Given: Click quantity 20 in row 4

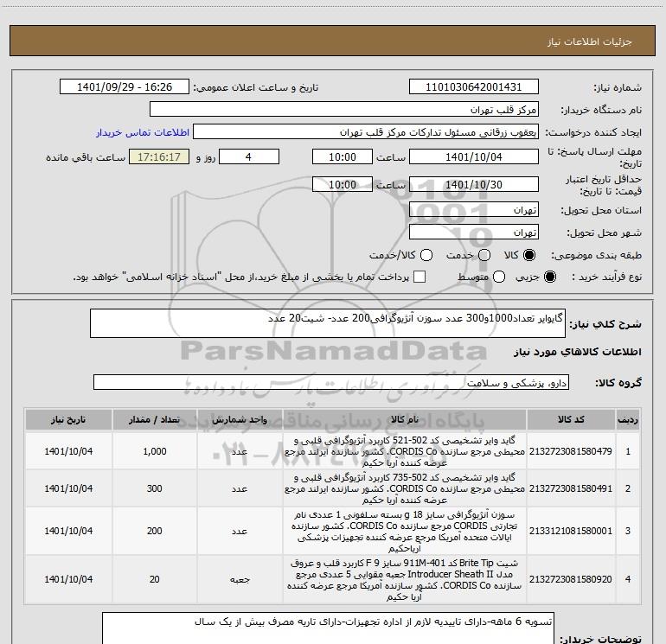Looking at the screenshot, I should pyautogui.click(x=155, y=579).
